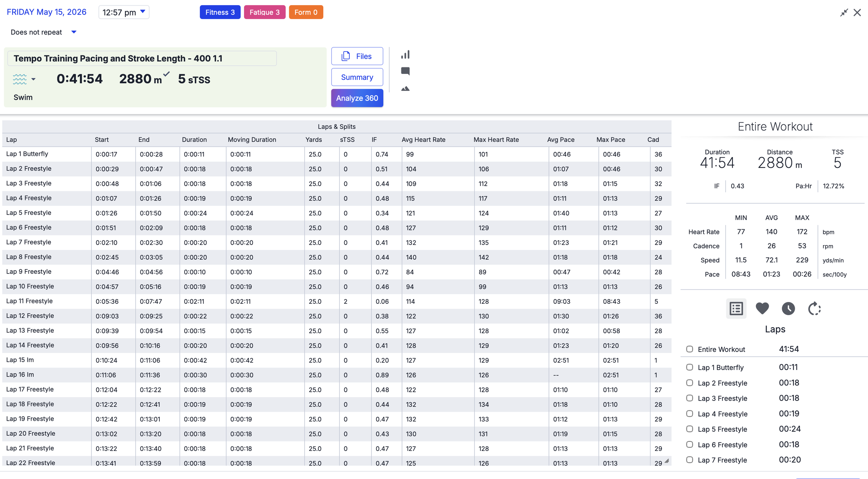Launch Analyze 360

[x=357, y=98]
